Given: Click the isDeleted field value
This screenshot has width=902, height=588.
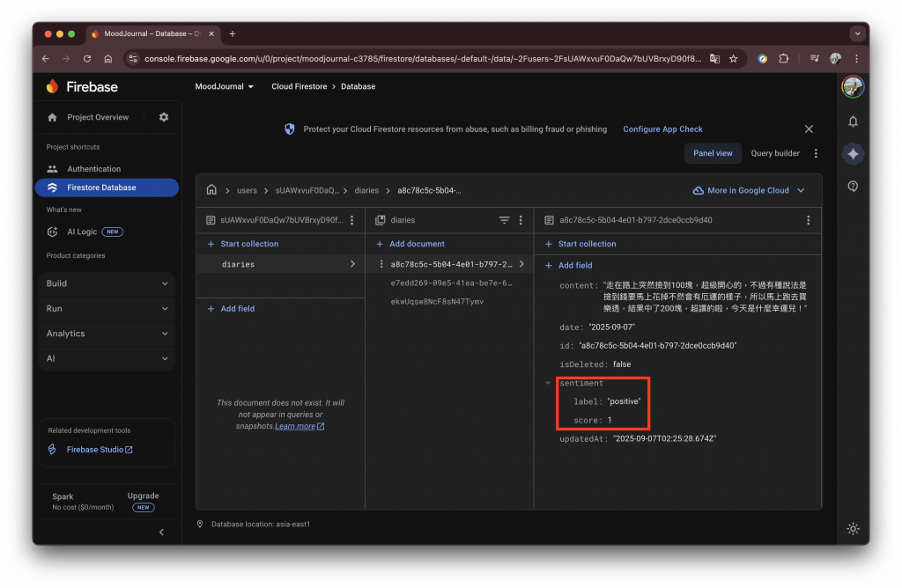Looking at the screenshot, I should point(621,365).
